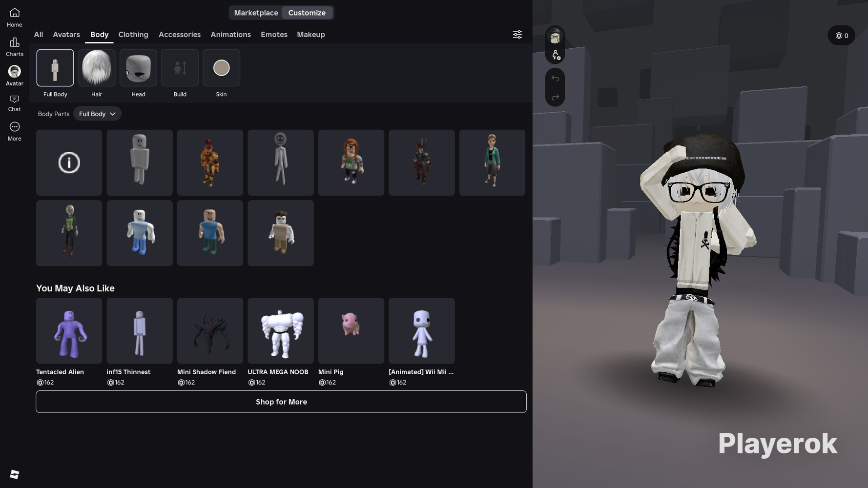Select the thin gray stick figure body
The width and height of the screenshot is (868, 488).
point(281,163)
